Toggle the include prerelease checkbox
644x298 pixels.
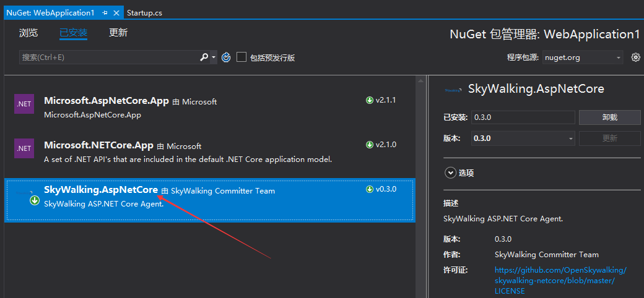241,57
